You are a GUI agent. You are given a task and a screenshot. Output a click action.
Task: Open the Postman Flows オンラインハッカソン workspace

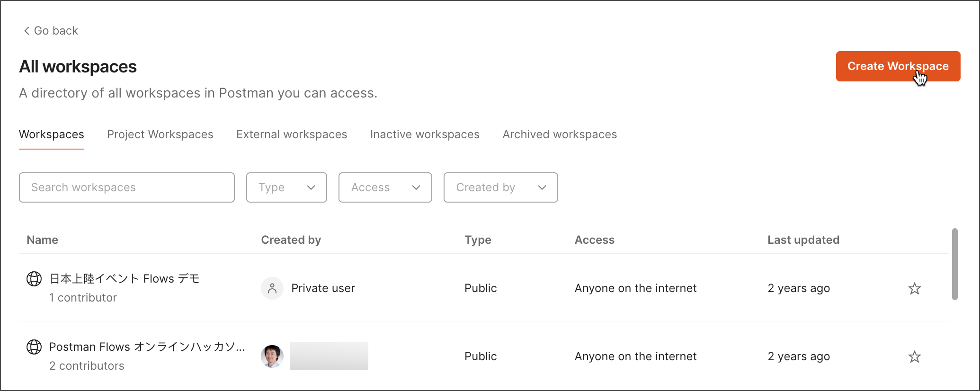147,347
